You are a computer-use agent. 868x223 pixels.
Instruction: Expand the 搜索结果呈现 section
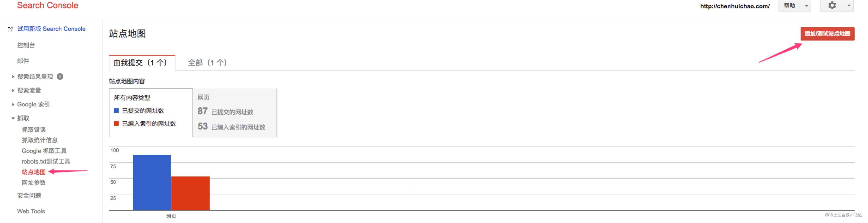click(13, 77)
